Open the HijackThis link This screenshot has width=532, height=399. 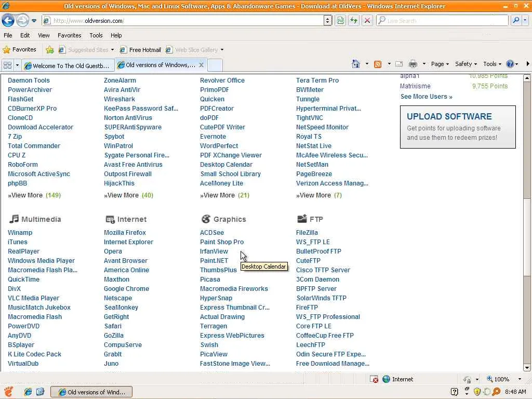tap(119, 183)
